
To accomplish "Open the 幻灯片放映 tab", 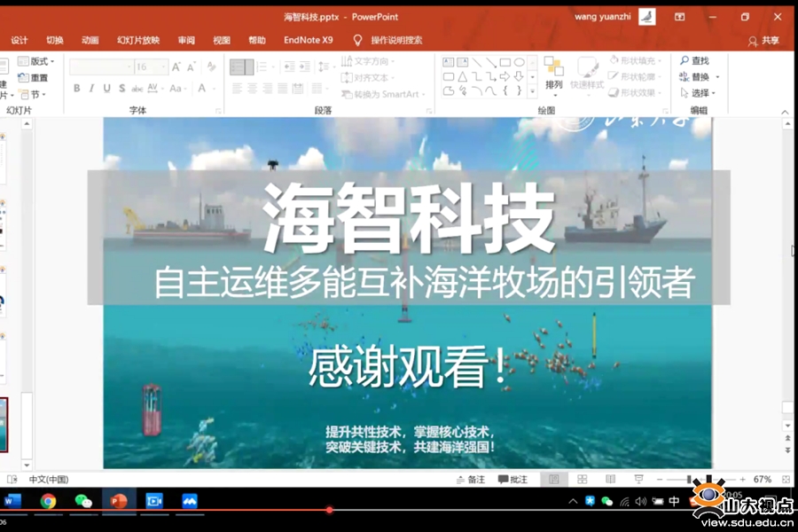I will [138, 40].
